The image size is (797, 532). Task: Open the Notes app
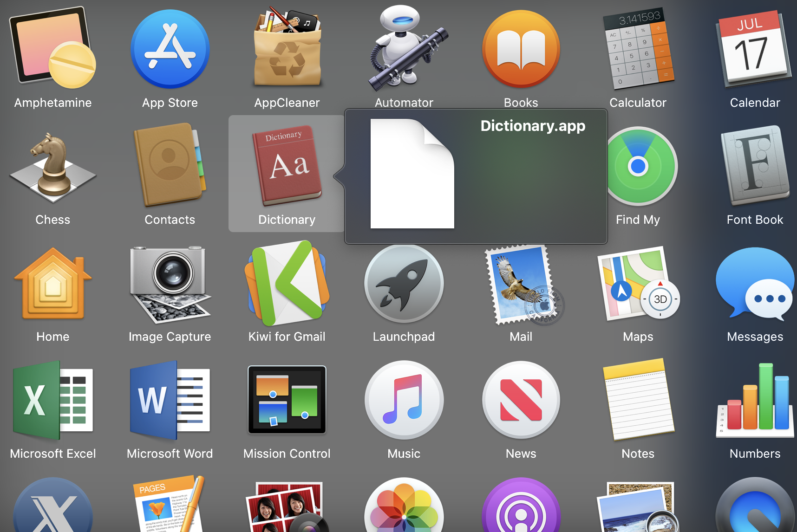[x=638, y=399]
